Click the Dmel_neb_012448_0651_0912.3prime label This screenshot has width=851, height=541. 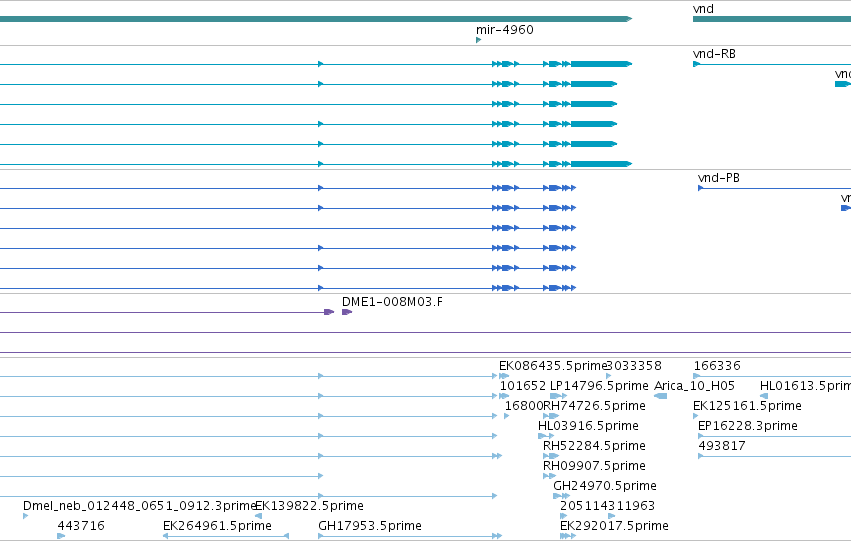point(139,506)
